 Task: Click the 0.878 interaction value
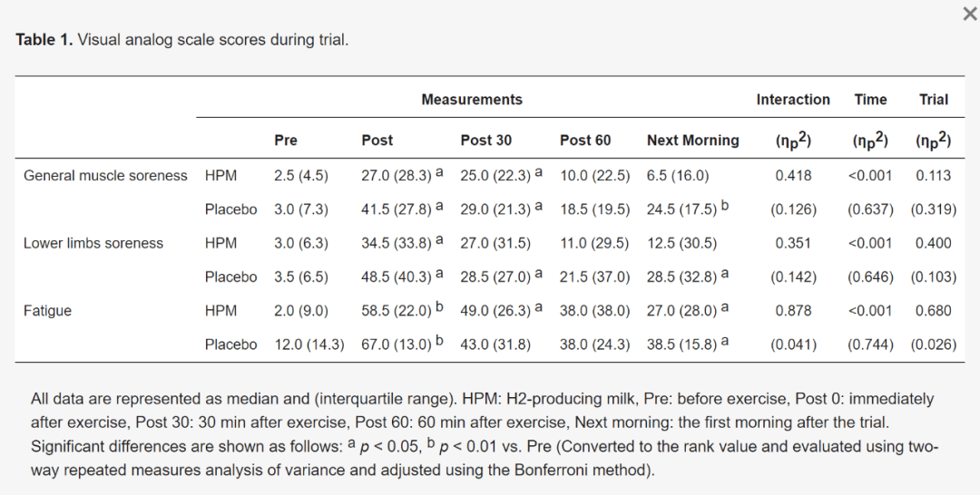tap(793, 311)
